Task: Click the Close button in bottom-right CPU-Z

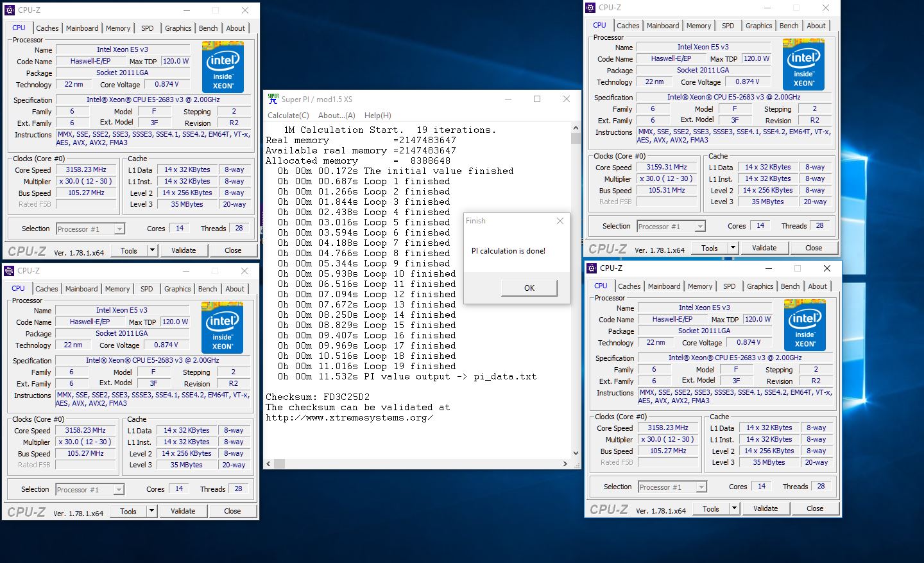Action: point(815,508)
